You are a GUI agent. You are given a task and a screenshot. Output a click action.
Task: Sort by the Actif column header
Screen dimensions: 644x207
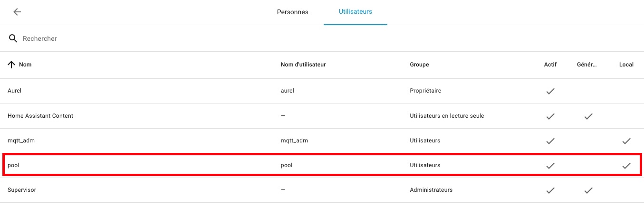[550, 65]
